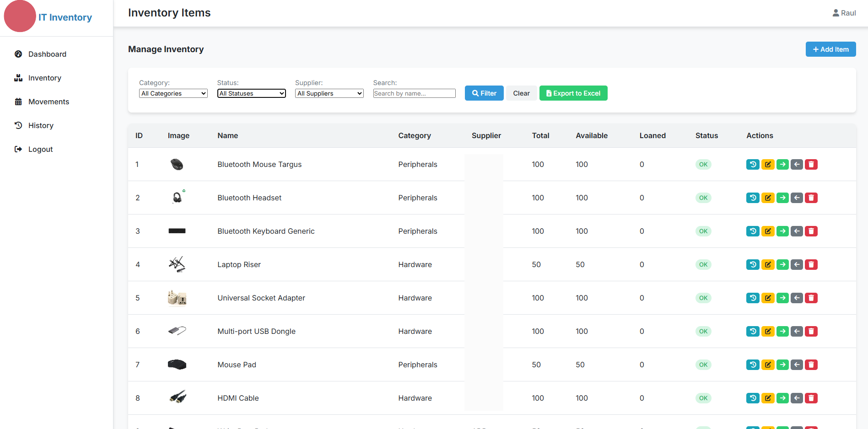Expand the All Statuses dropdown

(x=252, y=93)
